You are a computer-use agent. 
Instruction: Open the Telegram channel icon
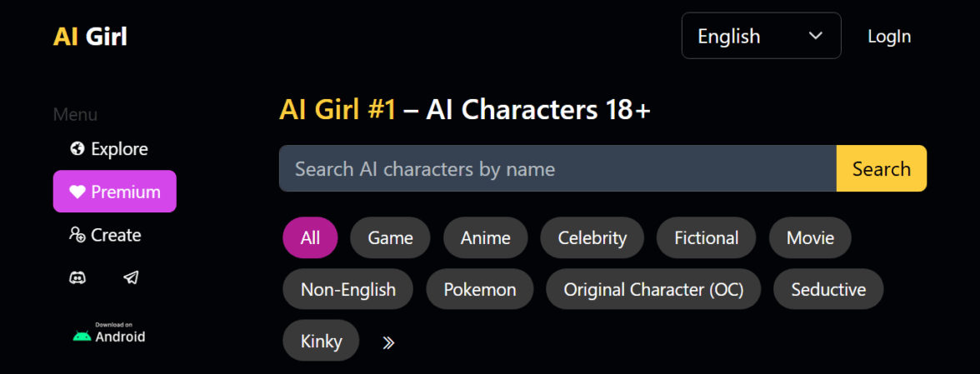tap(131, 278)
